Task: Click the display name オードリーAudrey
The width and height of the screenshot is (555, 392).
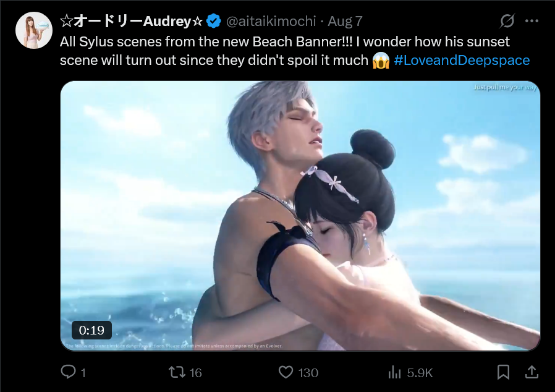Action: click(x=131, y=21)
